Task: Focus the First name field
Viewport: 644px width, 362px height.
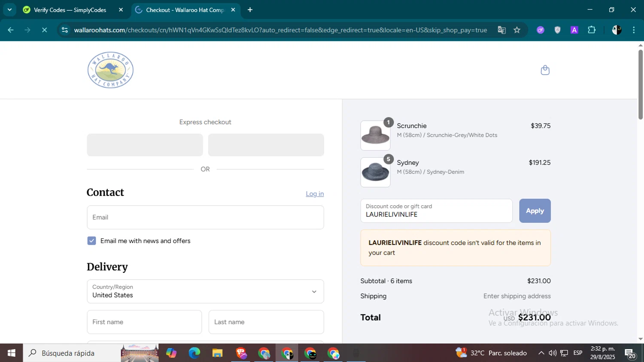Action: 144,322
